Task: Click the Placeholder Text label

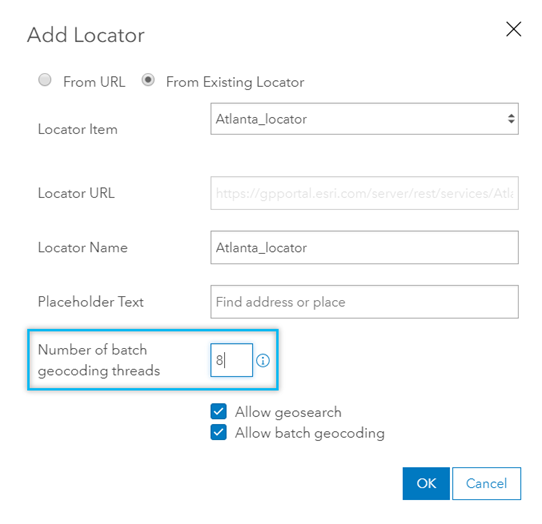Action: coord(91,302)
